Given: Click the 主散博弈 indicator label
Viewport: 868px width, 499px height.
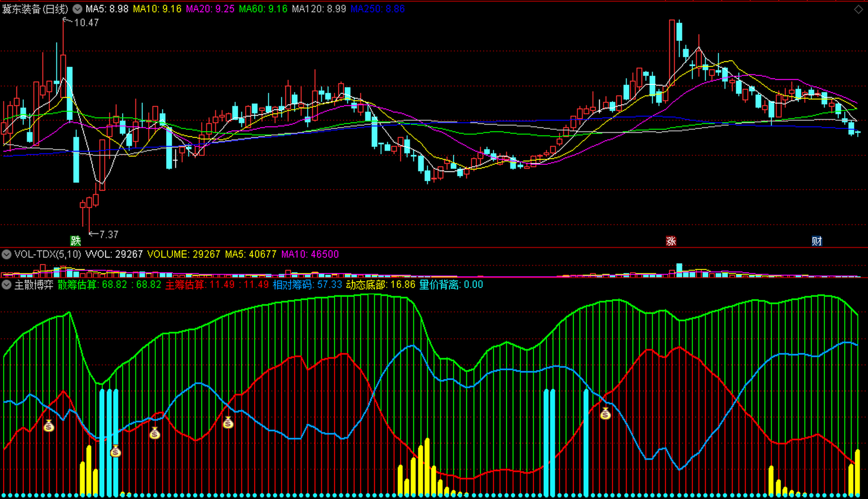Looking at the screenshot, I should (34, 285).
